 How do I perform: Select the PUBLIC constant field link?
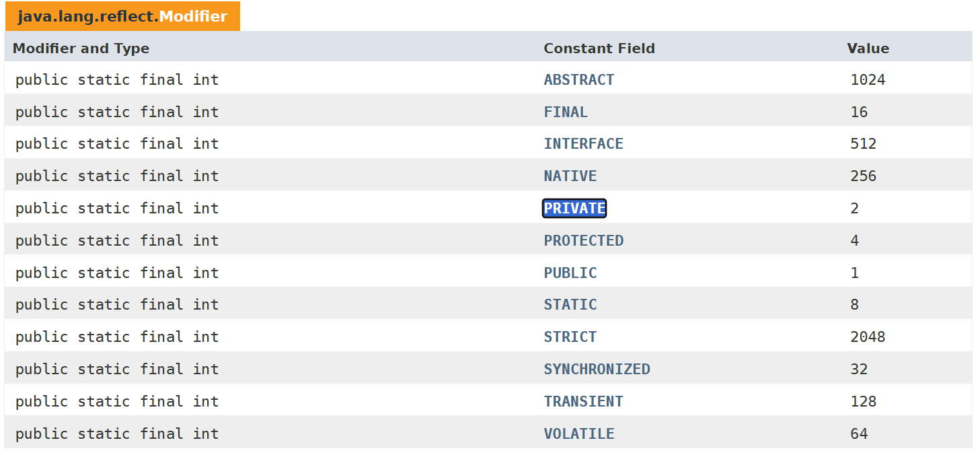tap(570, 273)
